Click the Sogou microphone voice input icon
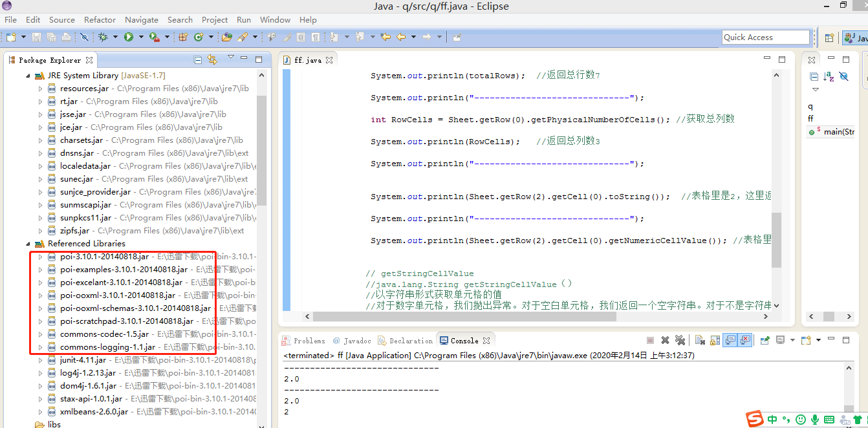This screenshot has width=868, height=428. tap(815, 420)
